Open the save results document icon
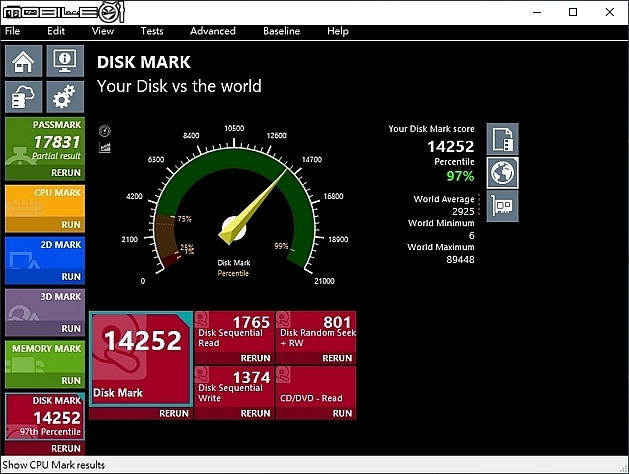 [x=503, y=139]
